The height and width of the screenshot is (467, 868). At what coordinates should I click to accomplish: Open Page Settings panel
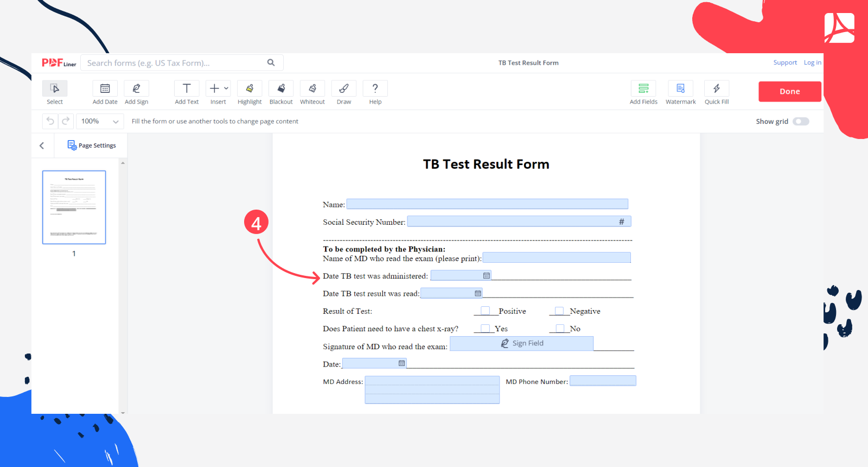[x=92, y=146]
